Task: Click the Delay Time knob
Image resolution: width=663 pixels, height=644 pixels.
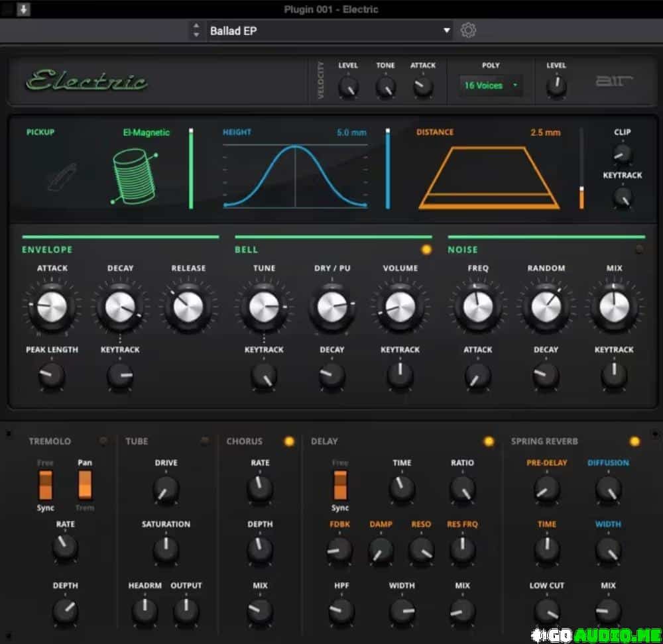Action: pos(402,489)
